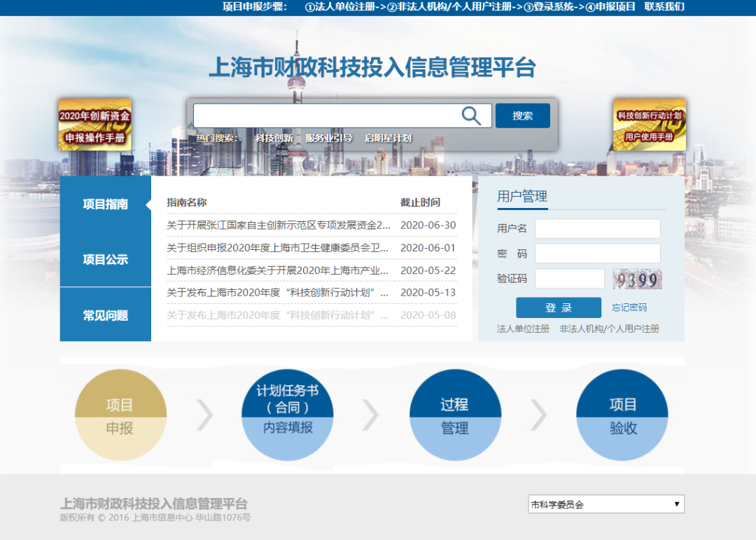Click the 计划任务书(合同) 内容填报 circle
This screenshot has width=756, height=540.
click(288, 415)
